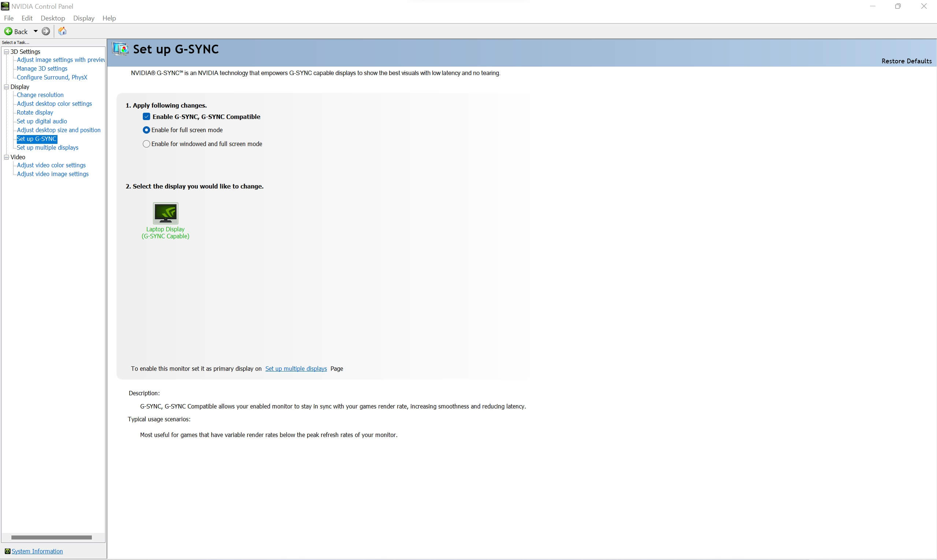Image resolution: width=937 pixels, height=560 pixels.
Task: Select Enable for full screen mode
Action: click(146, 130)
